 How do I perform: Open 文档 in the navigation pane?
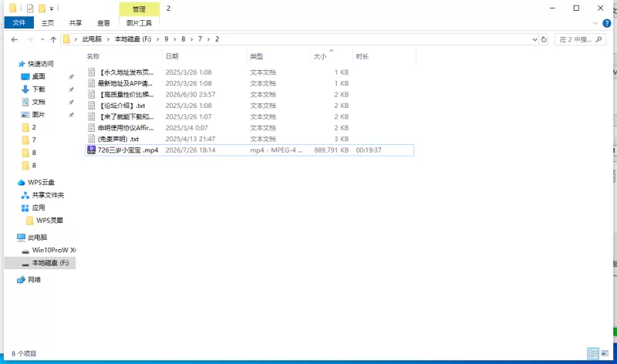point(39,102)
